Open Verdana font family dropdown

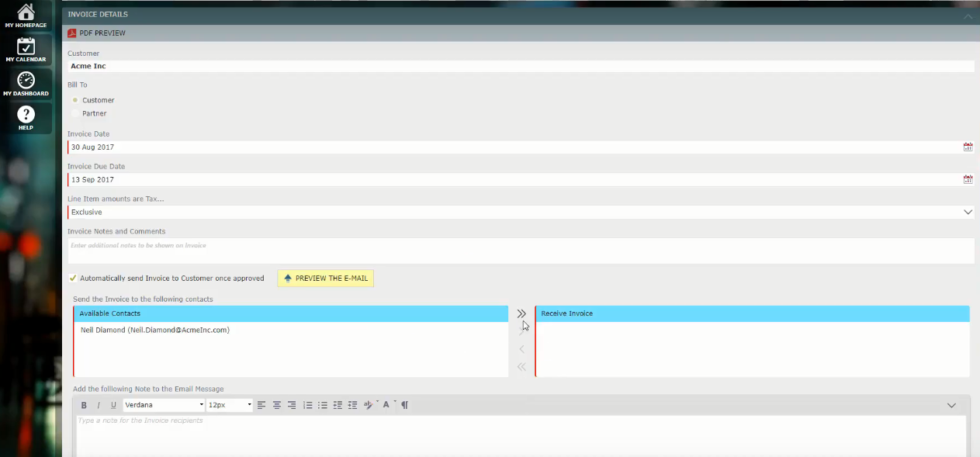pyautogui.click(x=164, y=405)
